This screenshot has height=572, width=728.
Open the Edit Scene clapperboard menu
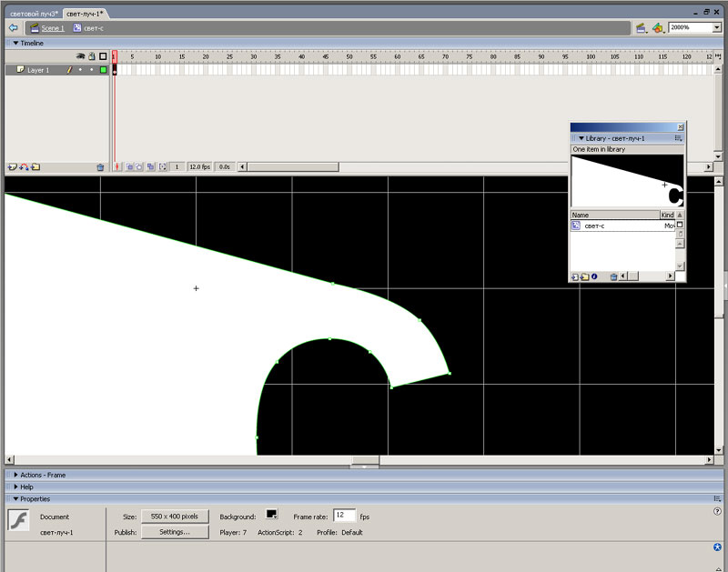click(641, 28)
